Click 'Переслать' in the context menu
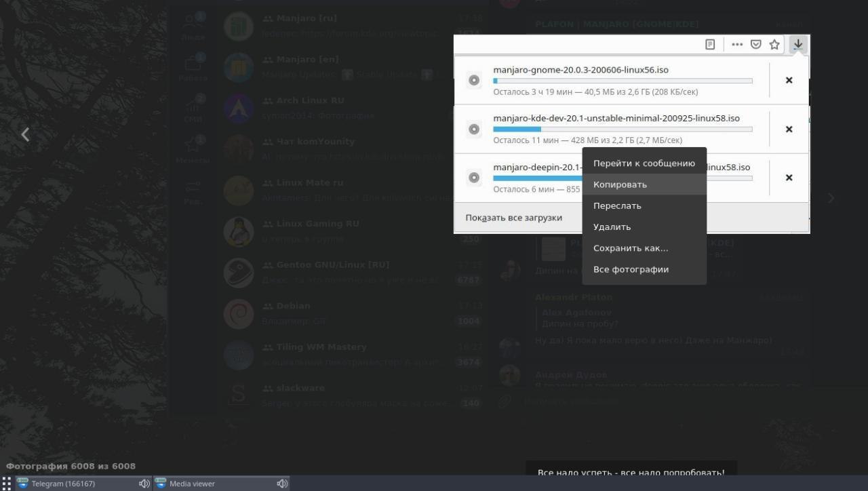Image resolution: width=868 pixels, height=491 pixels. (x=644, y=205)
